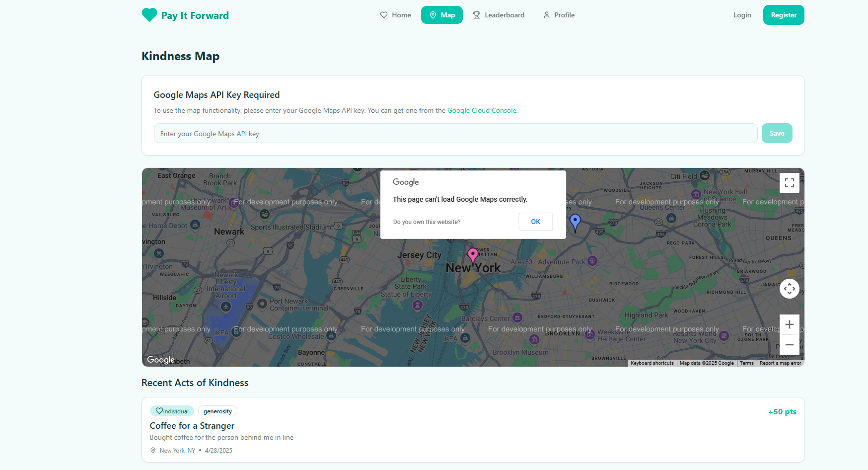Open the Leaderboard page

coord(499,15)
